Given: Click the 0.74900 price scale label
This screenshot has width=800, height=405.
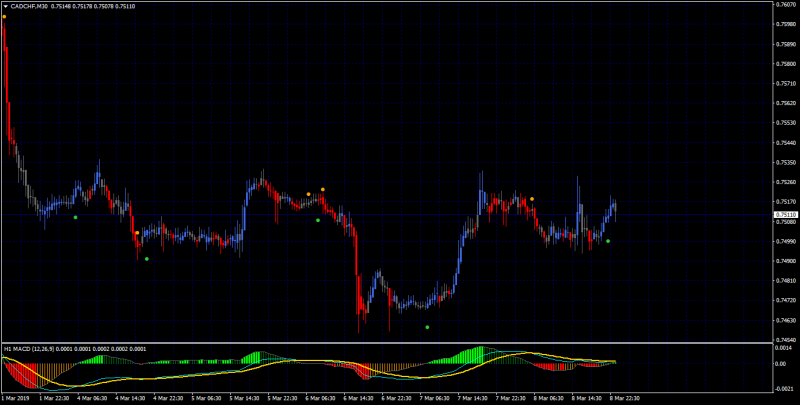Looking at the screenshot, I should coord(786,261).
